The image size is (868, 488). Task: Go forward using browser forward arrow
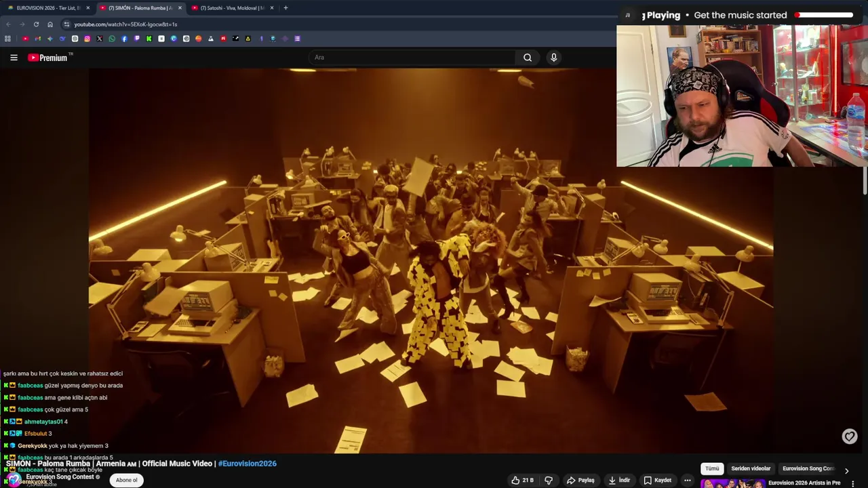[x=22, y=24]
